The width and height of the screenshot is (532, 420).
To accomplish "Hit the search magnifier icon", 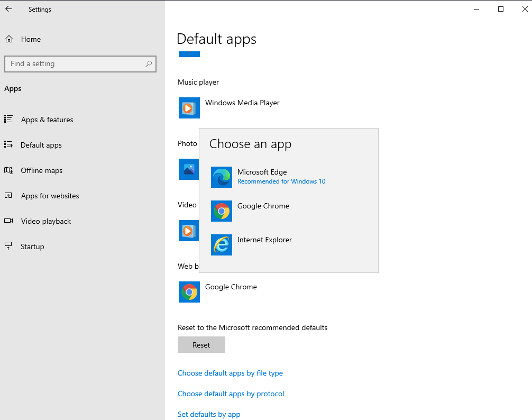I will point(149,64).
